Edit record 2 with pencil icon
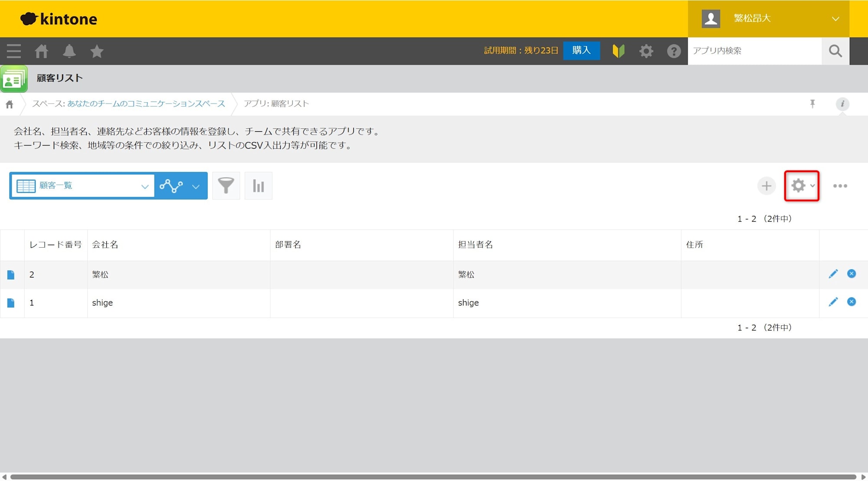Screen dimensions: 868x481 pos(833,274)
